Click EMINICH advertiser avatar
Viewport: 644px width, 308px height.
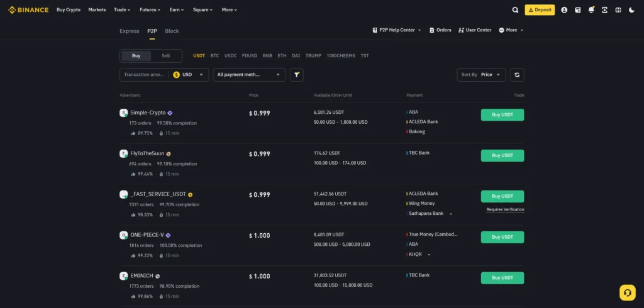124,276
